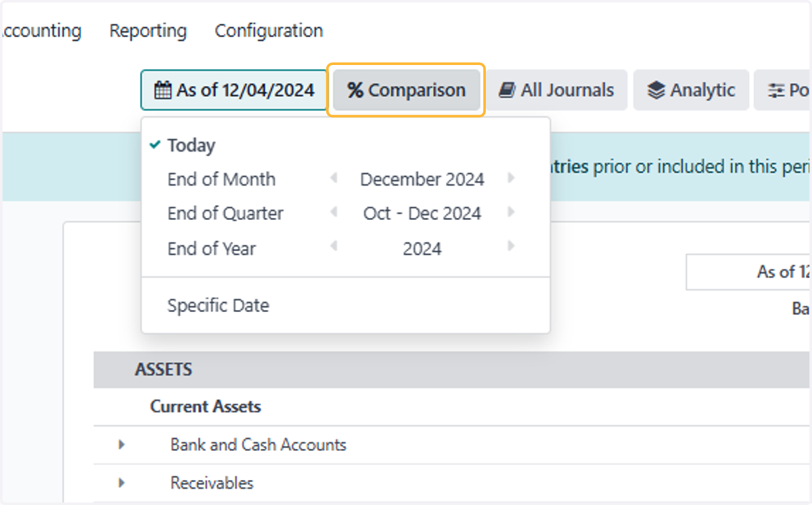Click the layers icon on Analytic
This screenshot has height=505, width=812.
pos(656,90)
